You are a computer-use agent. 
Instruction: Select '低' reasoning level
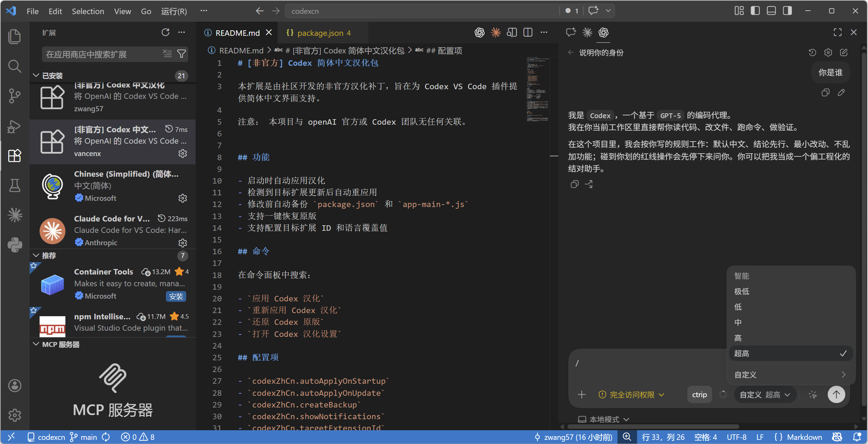coord(791,307)
